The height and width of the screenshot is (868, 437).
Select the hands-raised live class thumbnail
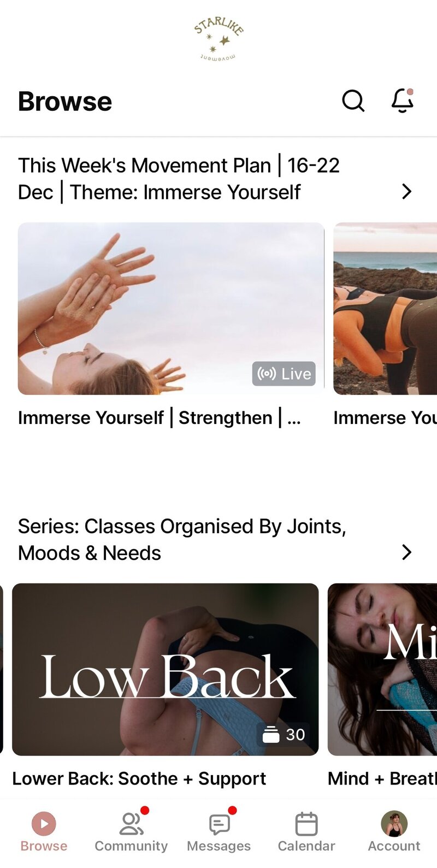tap(171, 309)
